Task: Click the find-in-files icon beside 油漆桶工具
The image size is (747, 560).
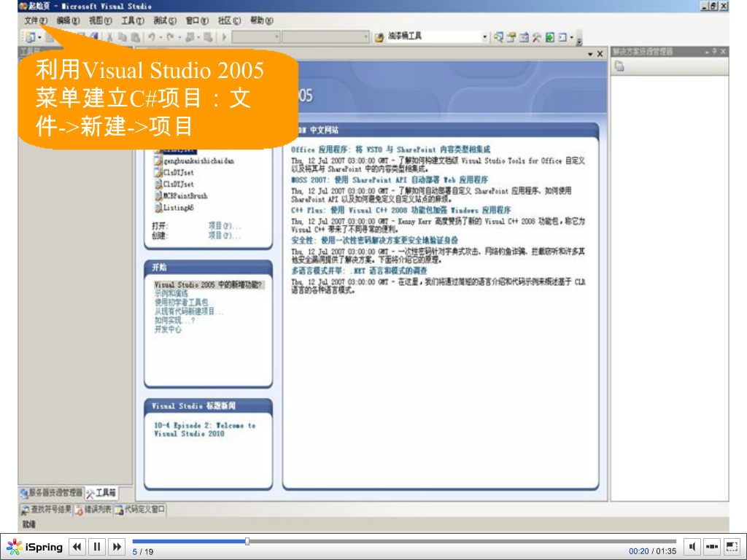Action: [x=379, y=37]
